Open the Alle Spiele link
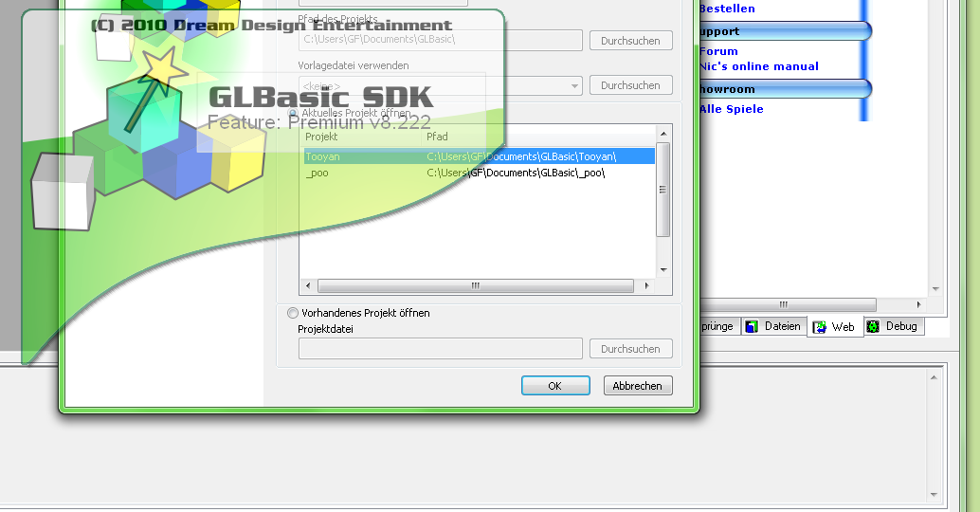 tap(732, 109)
